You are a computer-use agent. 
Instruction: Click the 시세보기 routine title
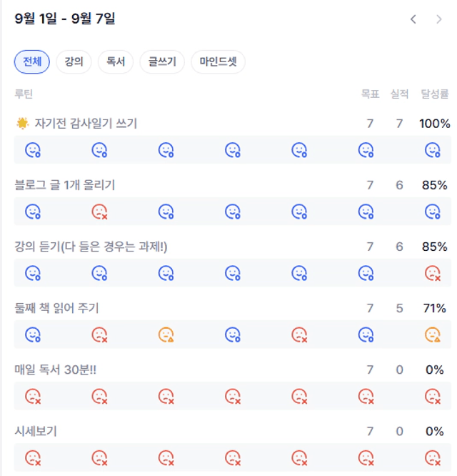coord(36,431)
